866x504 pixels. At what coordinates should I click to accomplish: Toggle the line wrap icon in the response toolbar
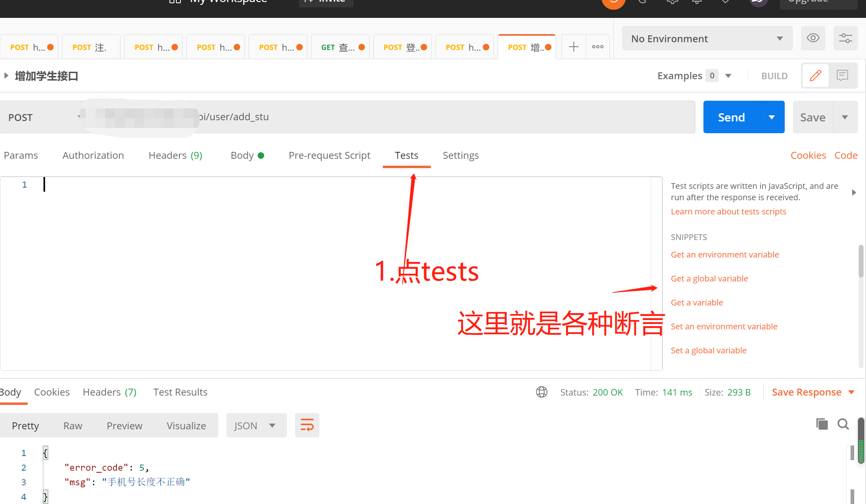[x=307, y=425]
